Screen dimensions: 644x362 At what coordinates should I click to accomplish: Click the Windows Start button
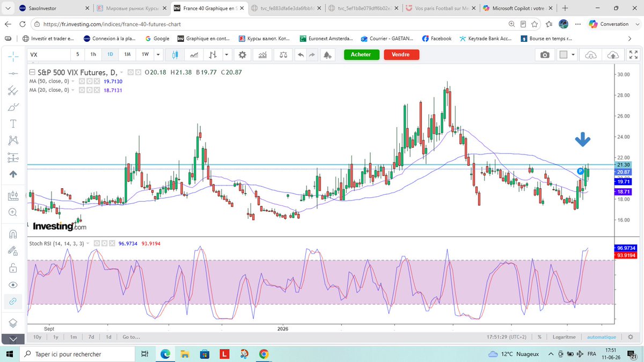pos(10,354)
